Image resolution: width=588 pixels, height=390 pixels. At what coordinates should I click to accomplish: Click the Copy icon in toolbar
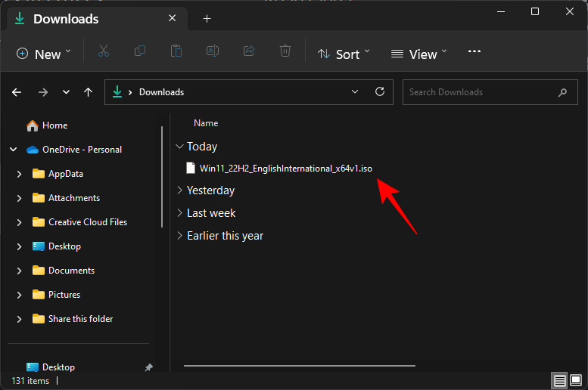pos(140,51)
